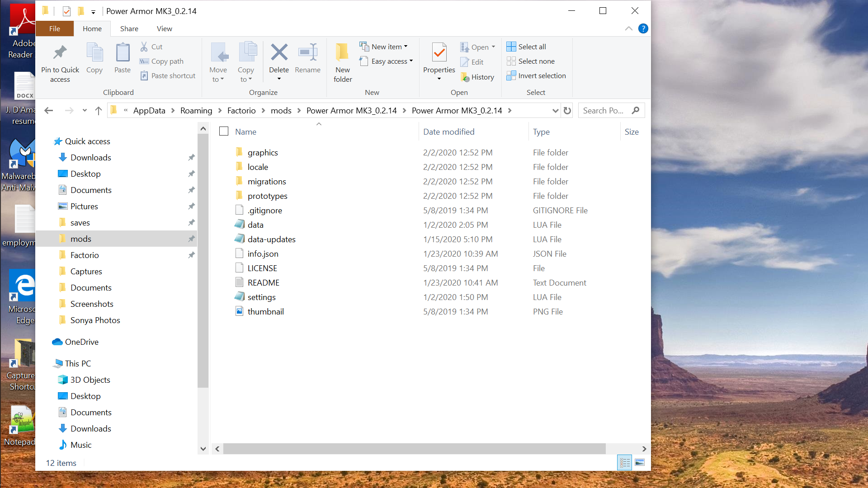Select README text document

[264, 282]
